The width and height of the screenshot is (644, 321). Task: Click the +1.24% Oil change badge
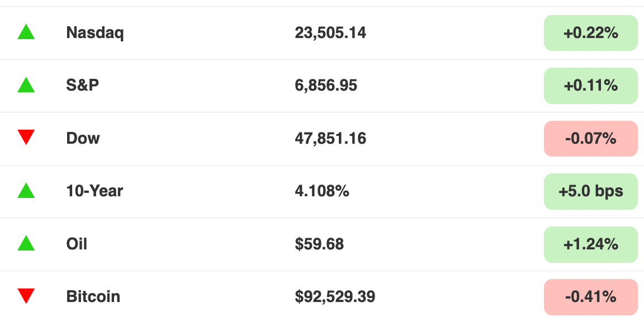(590, 244)
